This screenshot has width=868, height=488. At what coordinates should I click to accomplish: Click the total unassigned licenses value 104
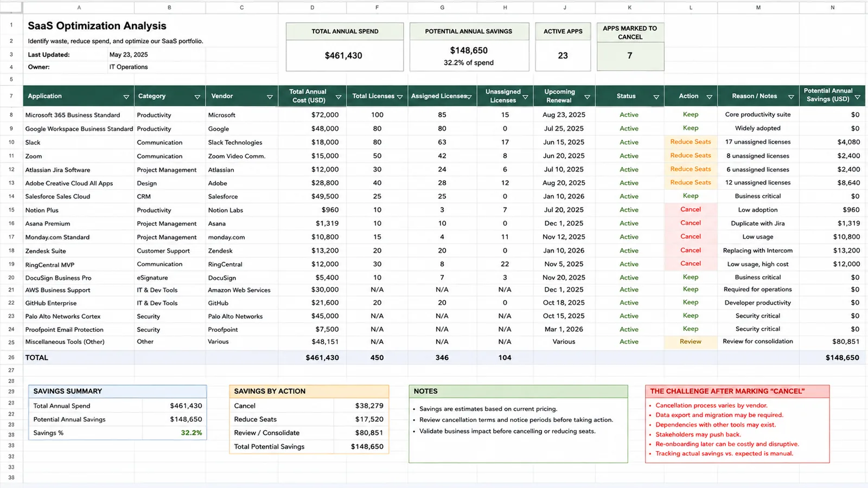click(x=505, y=358)
